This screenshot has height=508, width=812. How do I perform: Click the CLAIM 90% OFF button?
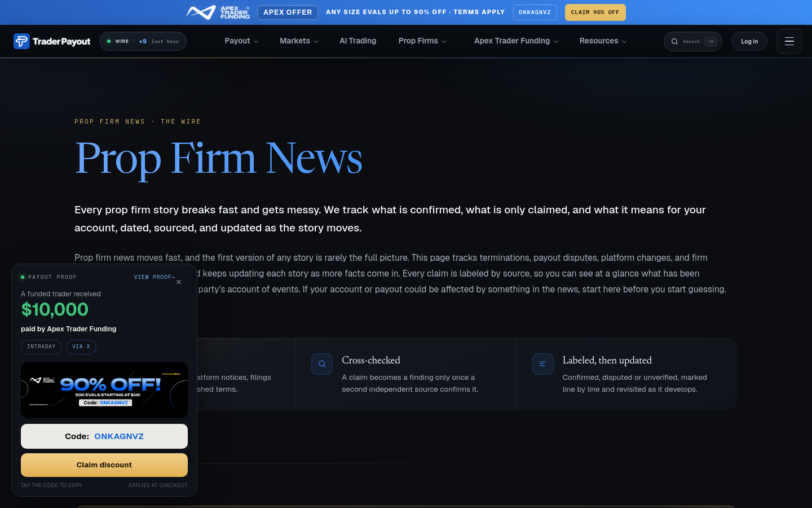tap(595, 12)
